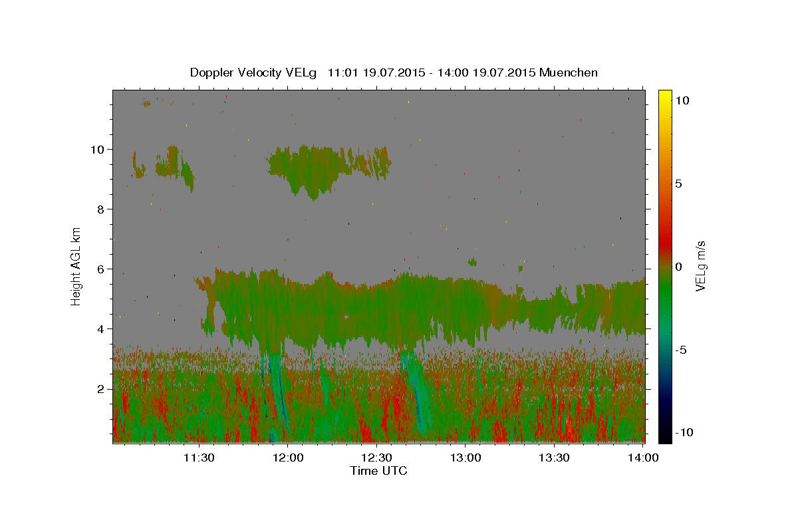The height and width of the screenshot is (532, 798).
Task: Click the yellow top of the colorbar
Action: (664, 96)
